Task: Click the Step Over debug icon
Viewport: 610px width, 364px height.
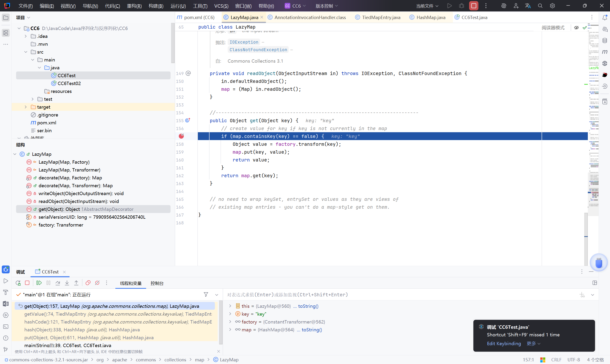Action: pos(58,283)
